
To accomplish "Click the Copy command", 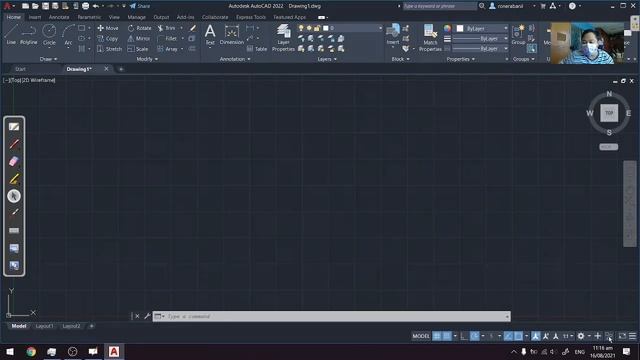I will 108,38.
